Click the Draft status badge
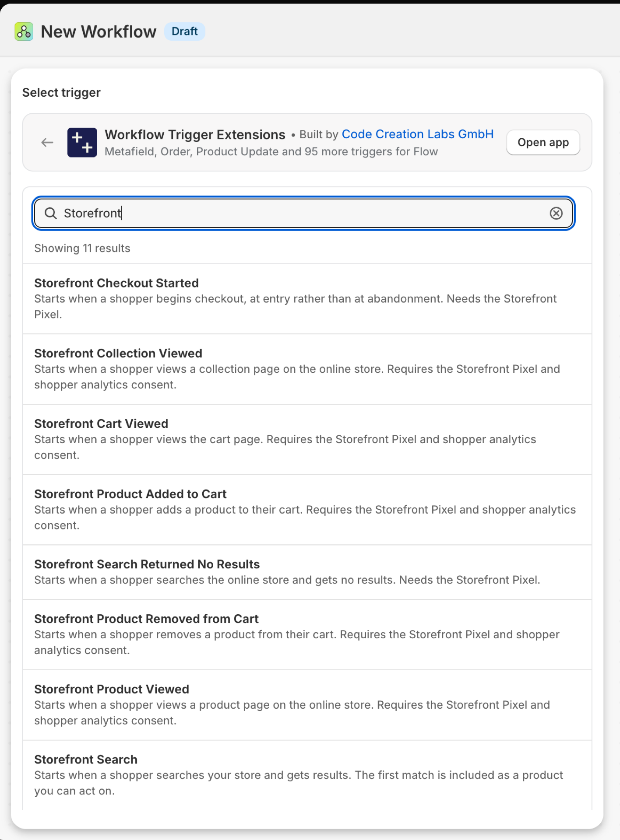Viewport: 620px width, 840px height. coord(185,31)
